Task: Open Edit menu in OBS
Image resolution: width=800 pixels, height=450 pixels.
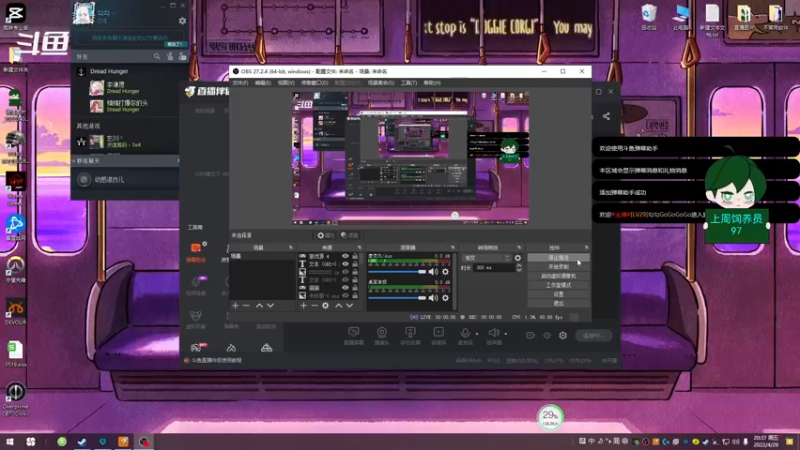Action: (263, 83)
